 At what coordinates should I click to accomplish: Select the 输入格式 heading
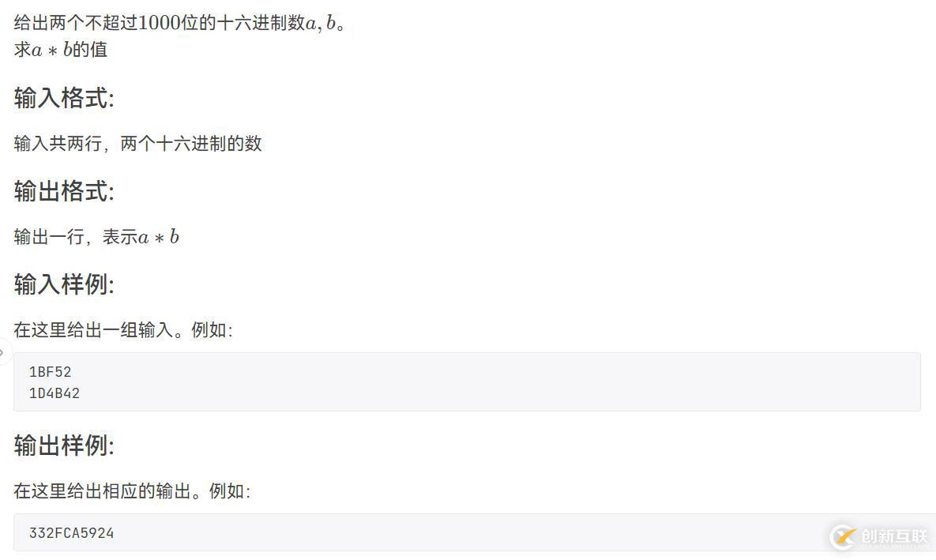[x=64, y=98]
